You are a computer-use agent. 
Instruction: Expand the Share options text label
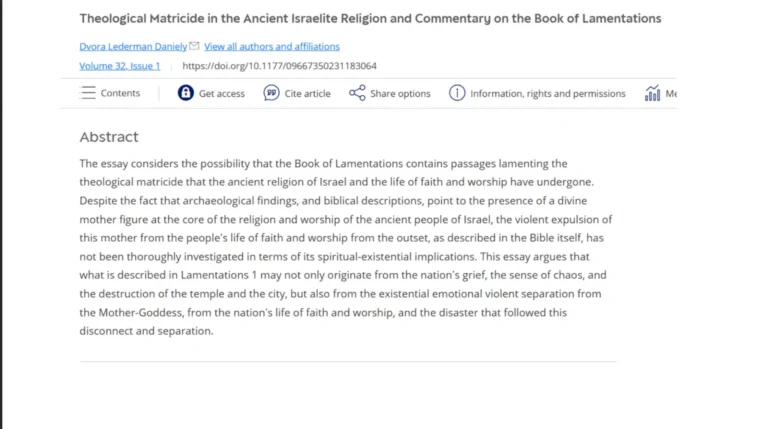click(x=400, y=93)
